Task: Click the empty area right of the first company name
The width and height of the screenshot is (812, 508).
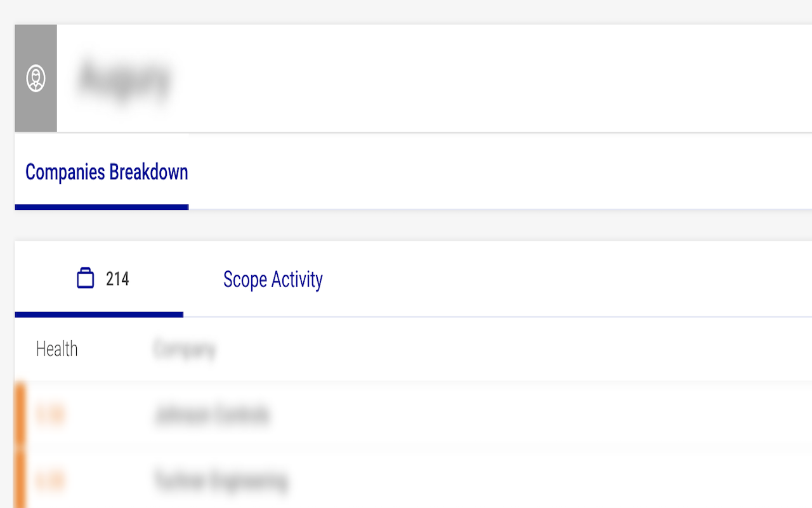Action: tap(507, 415)
